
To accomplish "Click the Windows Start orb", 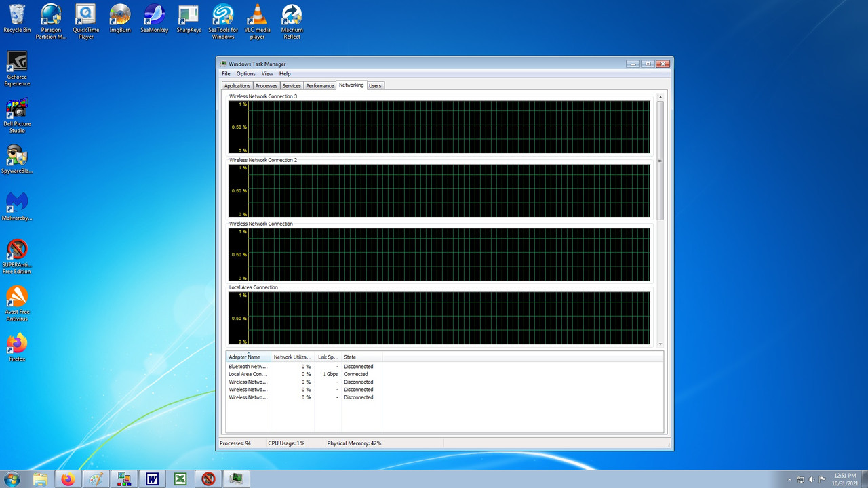I will click(x=12, y=479).
